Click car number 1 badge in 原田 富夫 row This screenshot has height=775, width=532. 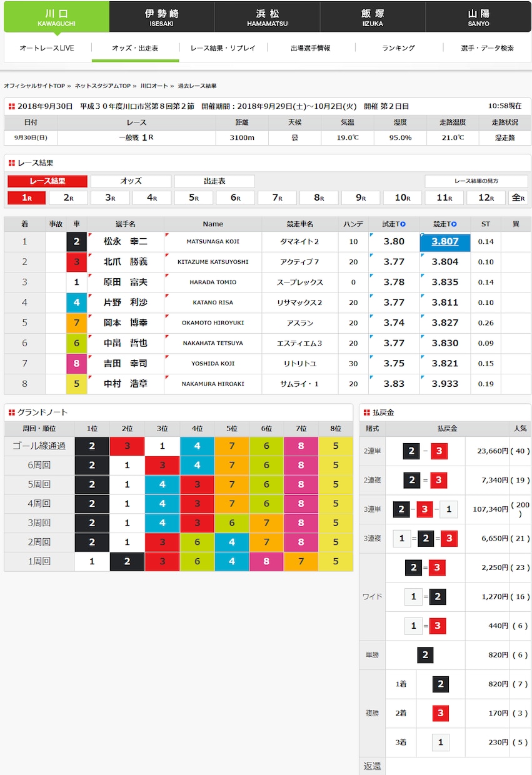76,282
